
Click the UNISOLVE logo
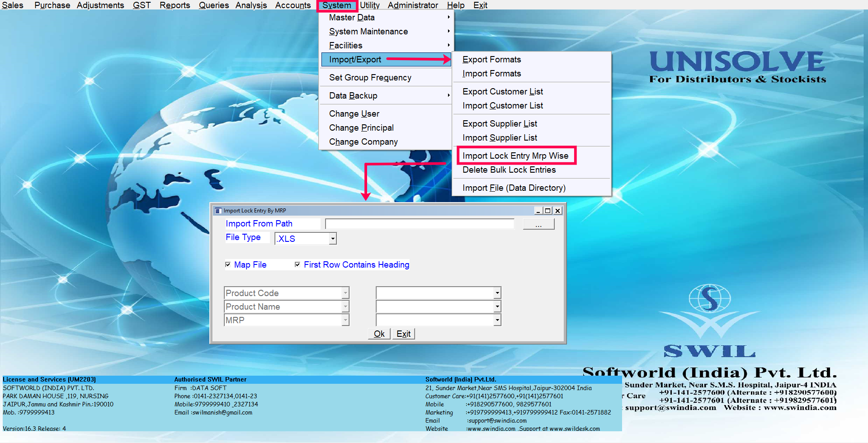click(x=737, y=62)
